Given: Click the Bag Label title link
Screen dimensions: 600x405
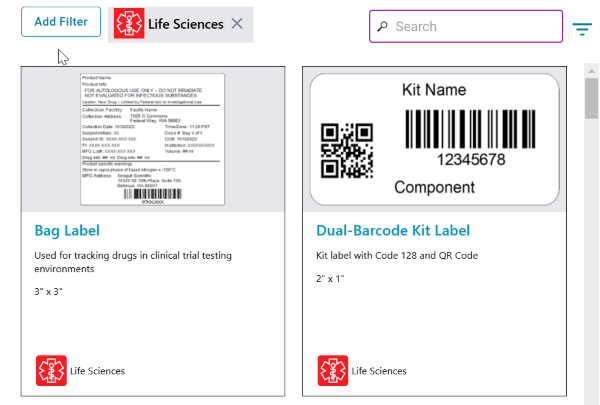Looking at the screenshot, I should pos(67,230).
